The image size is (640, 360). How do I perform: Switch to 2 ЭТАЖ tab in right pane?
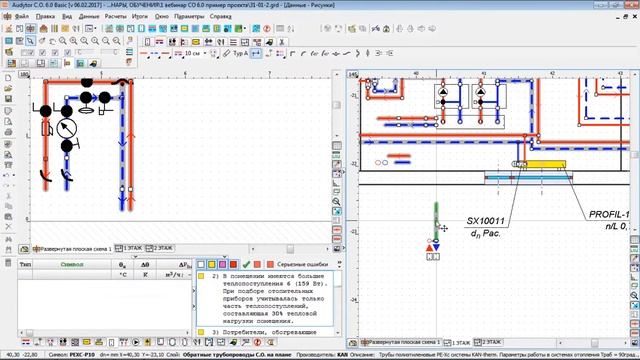click(488, 342)
